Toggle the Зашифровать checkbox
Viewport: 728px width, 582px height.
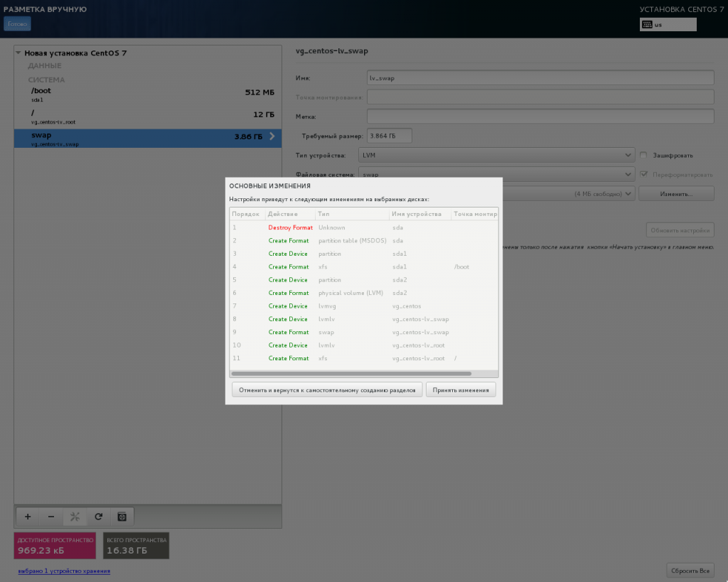click(643, 155)
